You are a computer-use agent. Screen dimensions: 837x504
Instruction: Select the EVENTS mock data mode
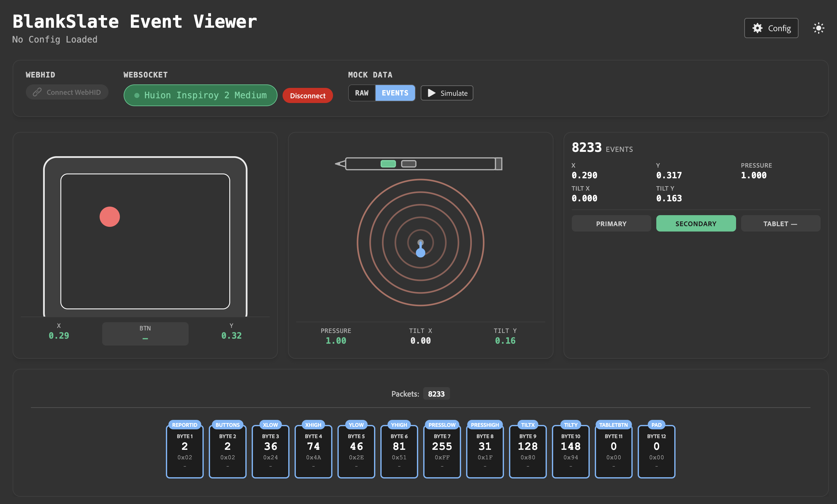coord(395,93)
